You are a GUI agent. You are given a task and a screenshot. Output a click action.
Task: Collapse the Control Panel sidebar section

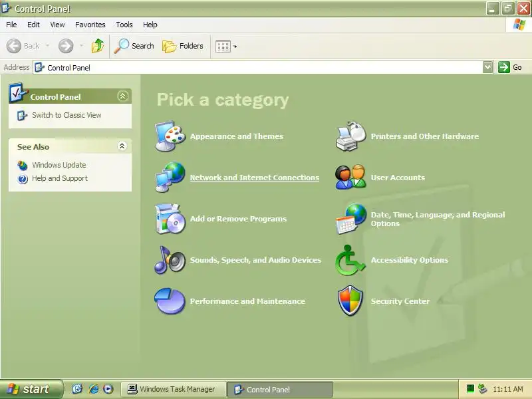coord(122,96)
